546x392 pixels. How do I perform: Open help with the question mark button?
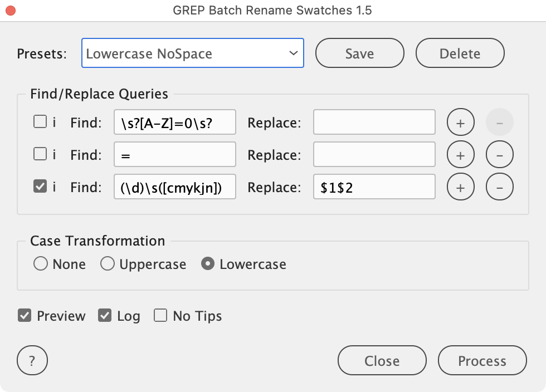(x=32, y=361)
